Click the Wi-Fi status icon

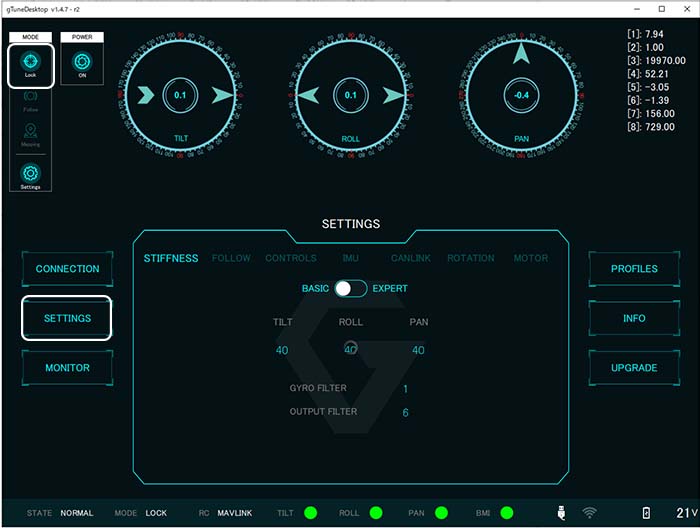(x=590, y=513)
